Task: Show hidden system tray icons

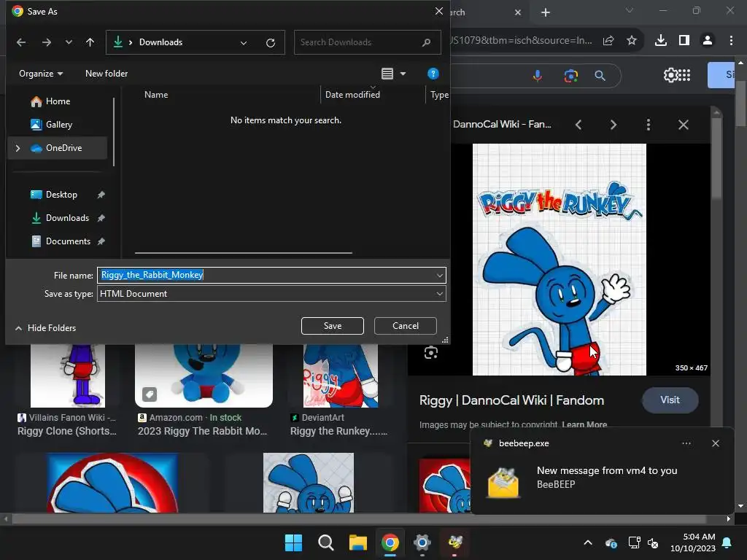Action: pyautogui.click(x=588, y=542)
